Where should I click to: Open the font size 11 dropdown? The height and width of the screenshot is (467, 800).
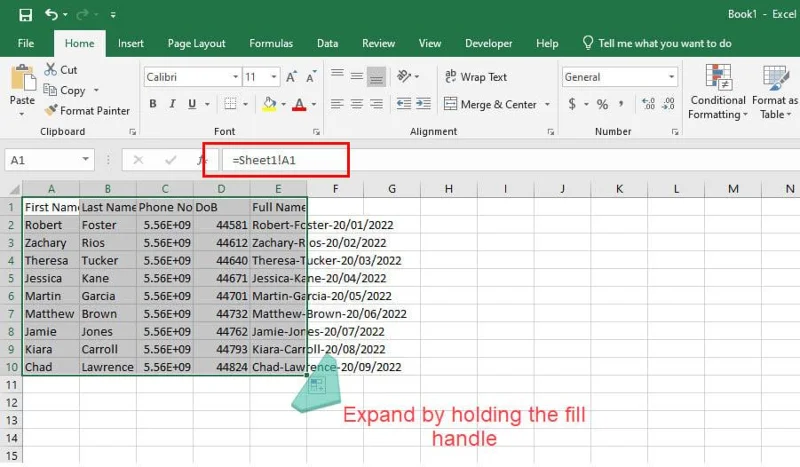pyautogui.click(x=274, y=77)
